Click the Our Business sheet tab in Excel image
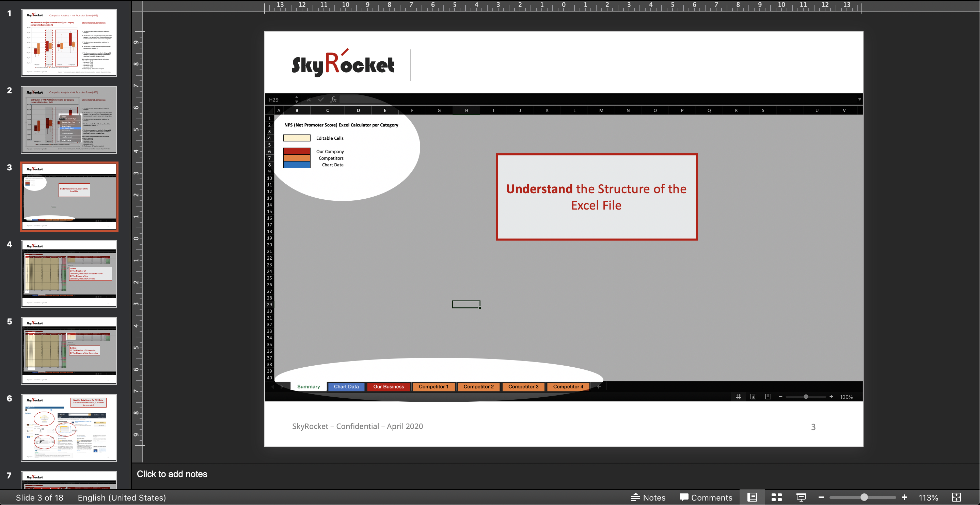 pos(389,386)
